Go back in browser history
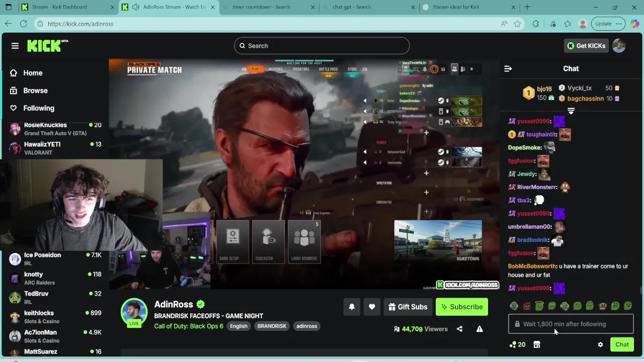Image resolution: width=644 pixels, height=362 pixels. click(x=8, y=24)
